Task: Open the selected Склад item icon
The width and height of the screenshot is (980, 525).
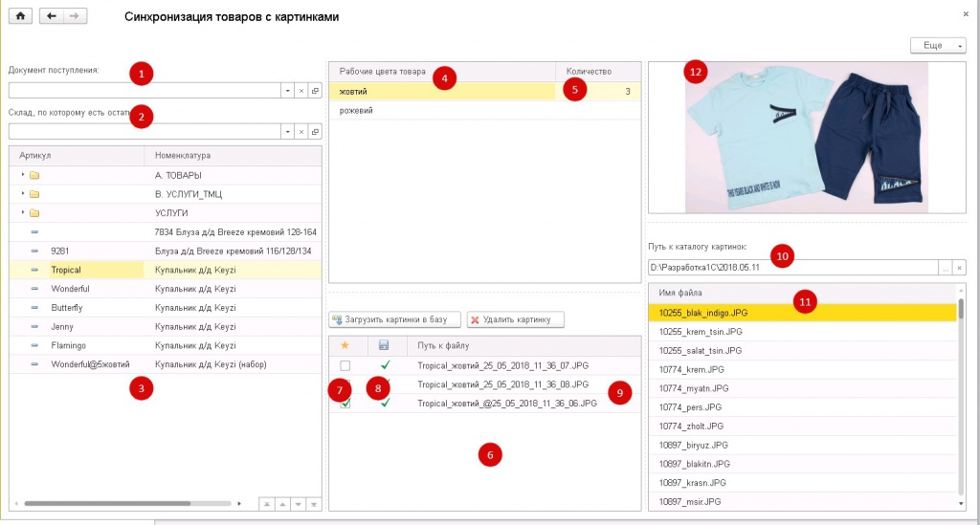Action: [x=315, y=132]
